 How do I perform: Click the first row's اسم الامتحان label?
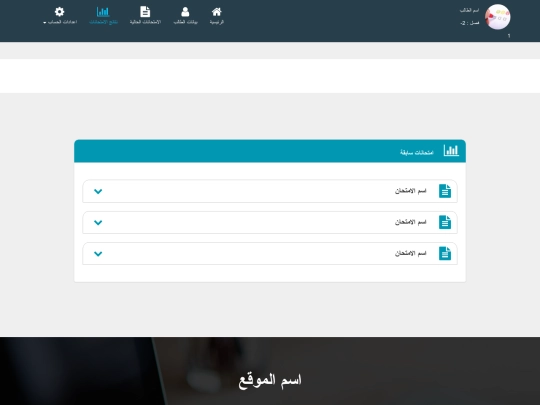411,191
